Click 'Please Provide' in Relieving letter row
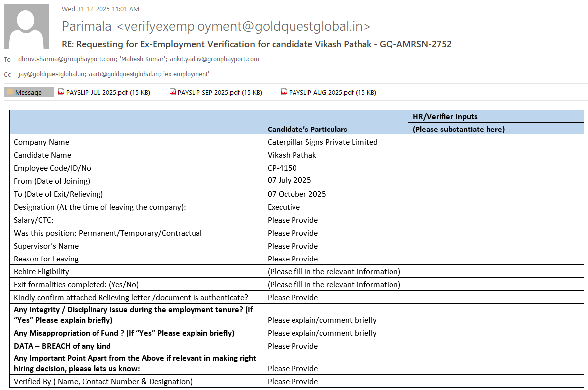The width and height of the screenshot is (588, 390). tap(293, 298)
